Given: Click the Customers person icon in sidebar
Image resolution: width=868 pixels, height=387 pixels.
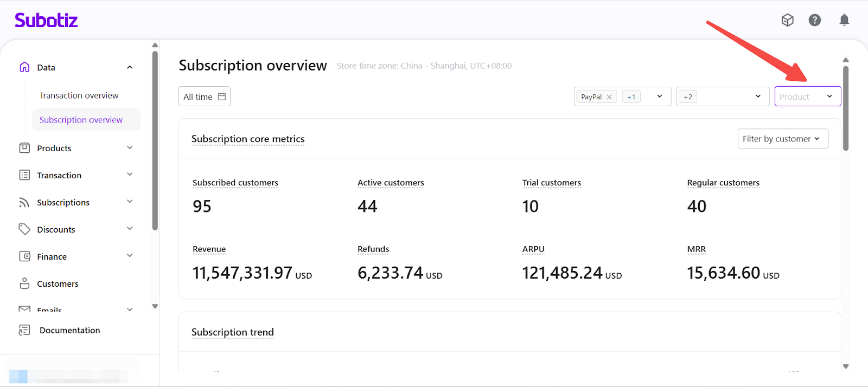Looking at the screenshot, I should 24,283.
